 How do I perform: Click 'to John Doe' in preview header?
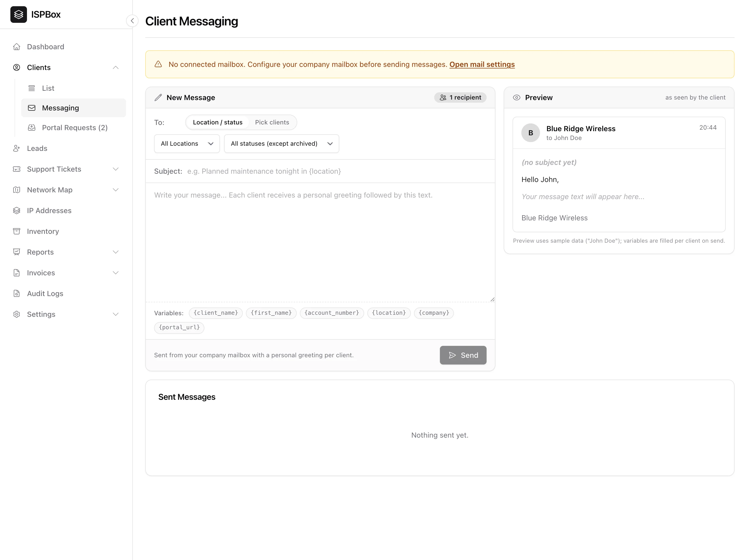point(564,138)
